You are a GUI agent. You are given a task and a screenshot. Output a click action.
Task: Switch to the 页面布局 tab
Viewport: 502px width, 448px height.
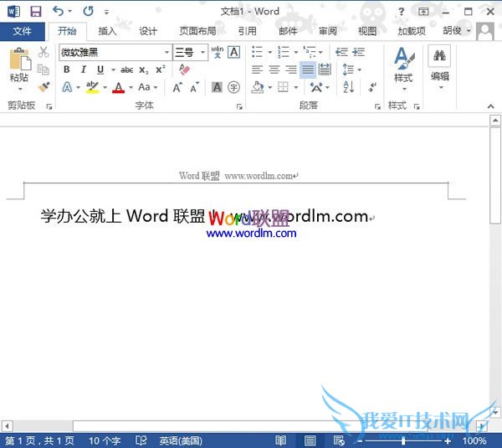197,31
